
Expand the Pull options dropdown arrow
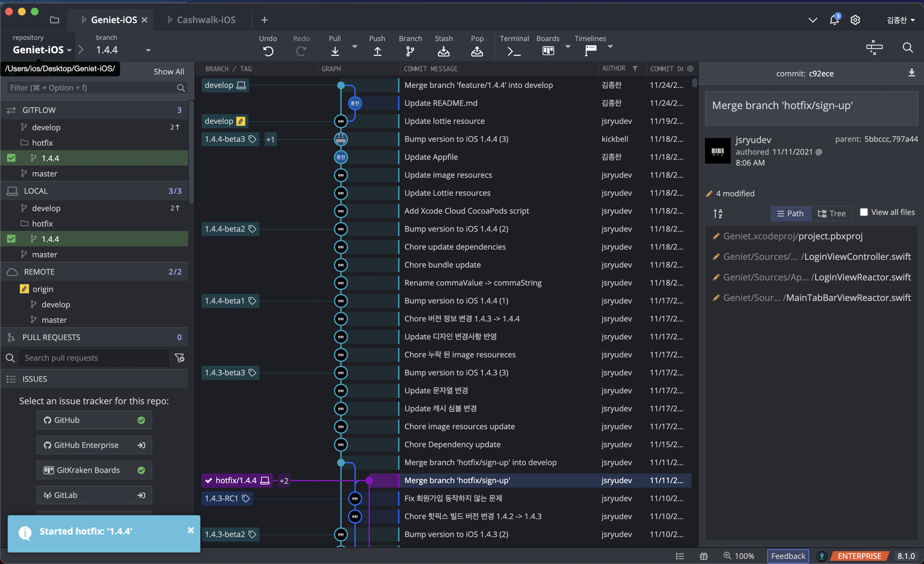coord(355,47)
